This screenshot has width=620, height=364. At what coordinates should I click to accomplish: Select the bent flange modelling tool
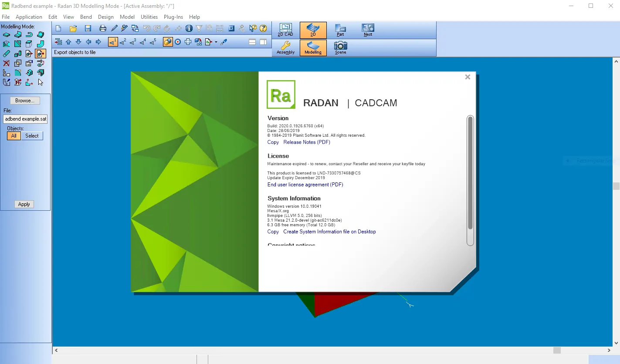(x=18, y=34)
